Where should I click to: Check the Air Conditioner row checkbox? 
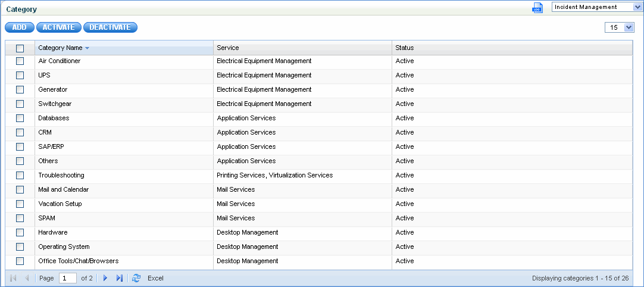(20, 61)
